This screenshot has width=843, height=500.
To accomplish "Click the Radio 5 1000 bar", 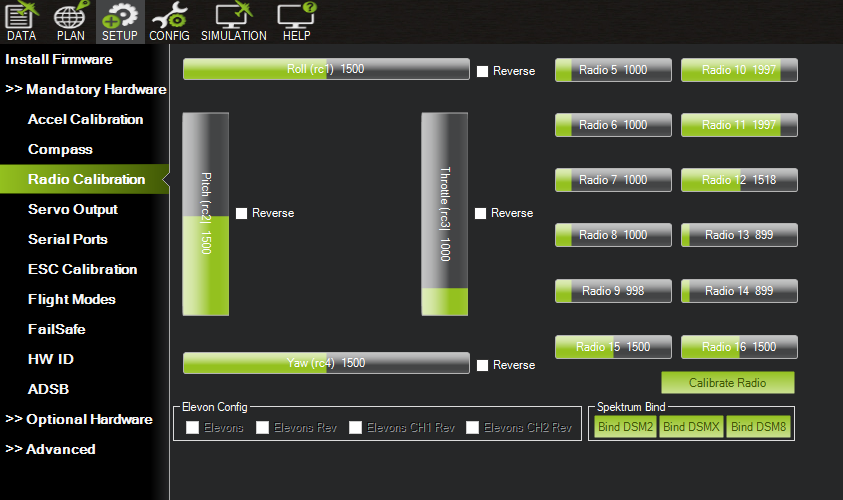I will pyautogui.click(x=613, y=70).
